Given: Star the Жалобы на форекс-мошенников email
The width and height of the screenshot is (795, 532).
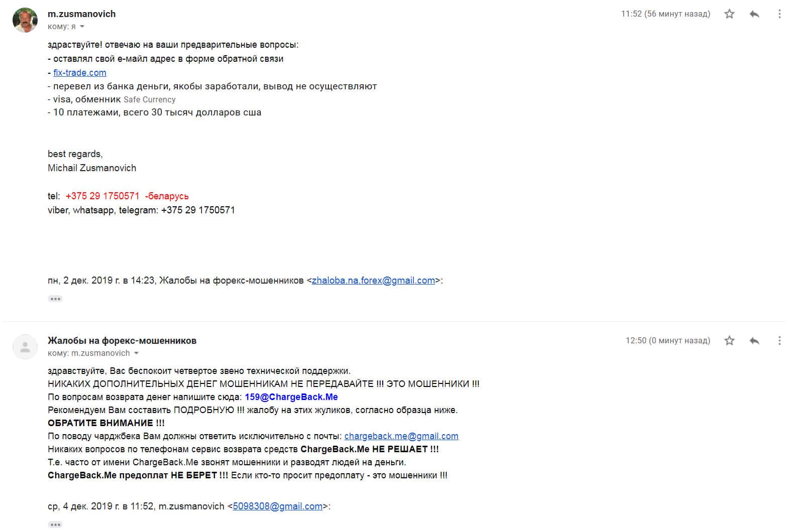Looking at the screenshot, I should click(729, 341).
